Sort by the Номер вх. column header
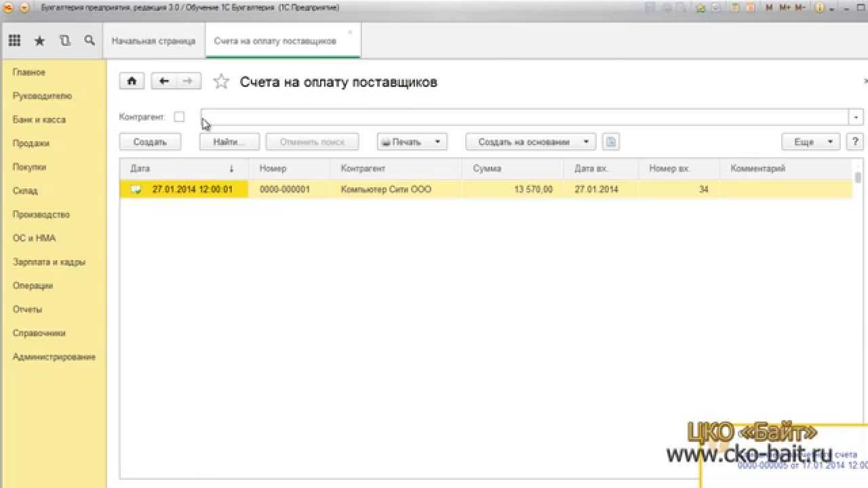The image size is (868, 488). (x=679, y=168)
